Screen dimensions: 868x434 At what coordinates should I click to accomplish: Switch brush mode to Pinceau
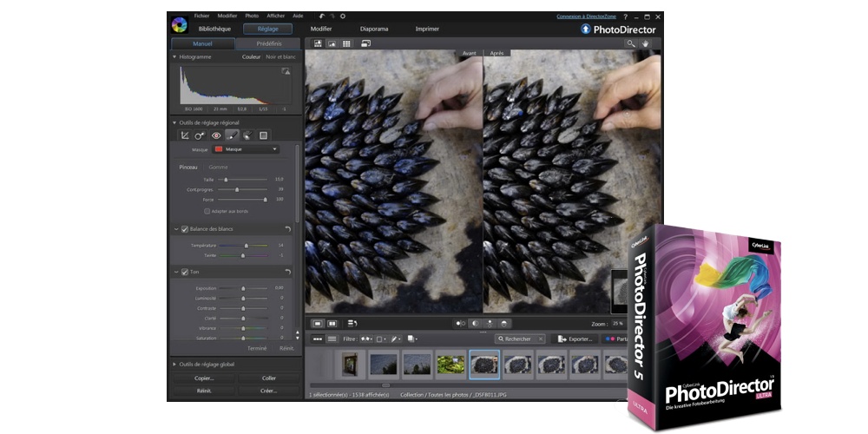pos(188,167)
